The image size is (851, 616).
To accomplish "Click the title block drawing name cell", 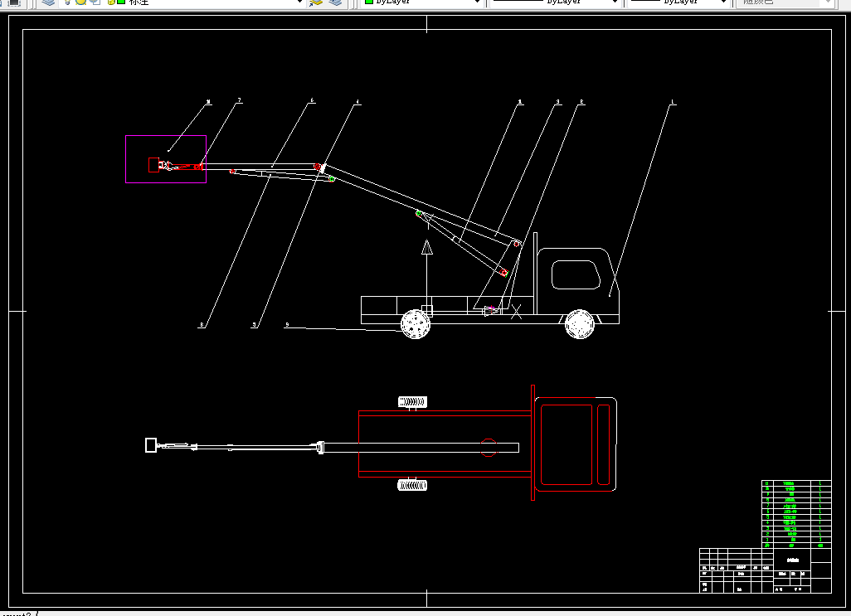I will pos(792,560).
